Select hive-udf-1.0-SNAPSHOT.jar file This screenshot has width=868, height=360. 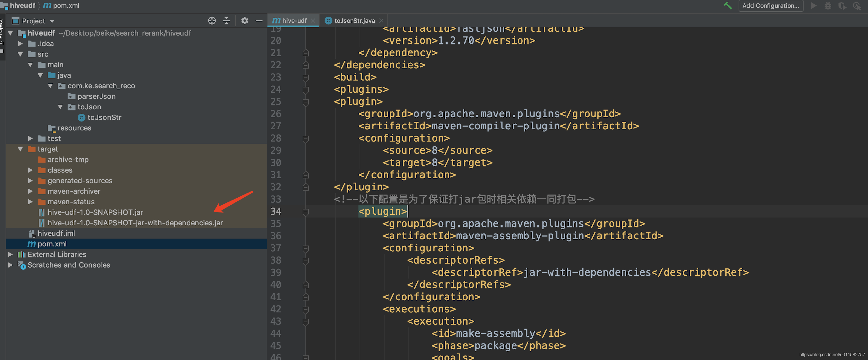(x=95, y=212)
